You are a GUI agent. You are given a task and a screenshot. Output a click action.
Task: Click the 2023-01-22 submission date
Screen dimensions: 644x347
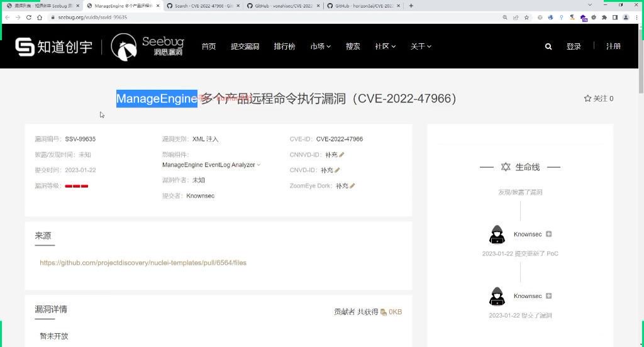tap(80, 170)
